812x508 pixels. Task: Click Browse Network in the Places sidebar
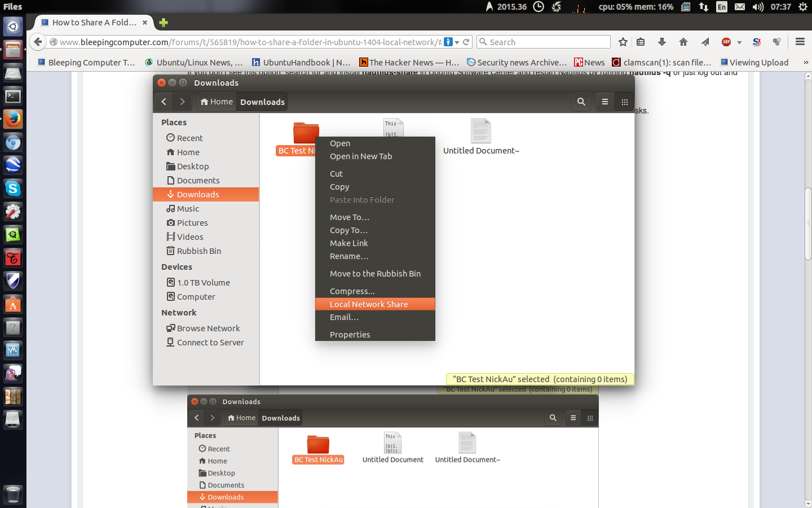pos(208,328)
